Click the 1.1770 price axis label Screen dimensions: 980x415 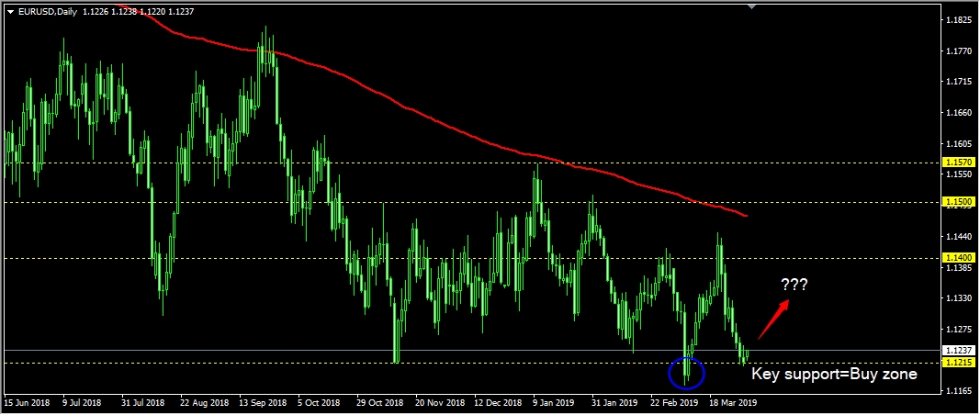pyautogui.click(x=959, y=51)
